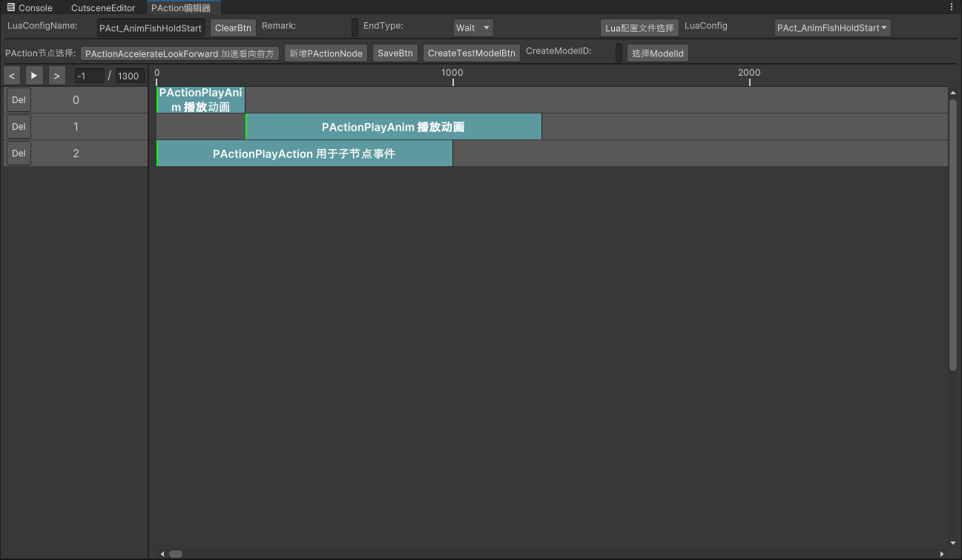Open the panel options kebab menu
The image size is (962, 560).
coord(952,7)
